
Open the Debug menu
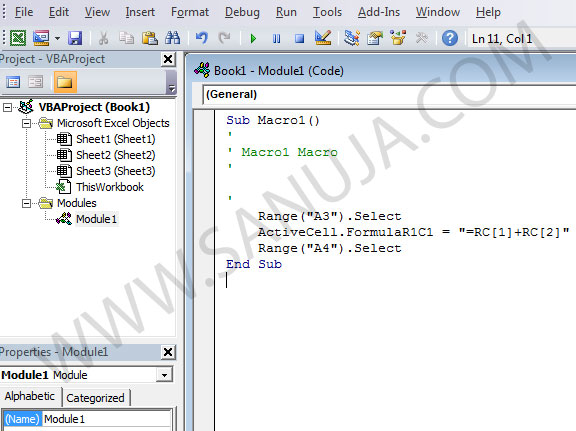point(242,12)
